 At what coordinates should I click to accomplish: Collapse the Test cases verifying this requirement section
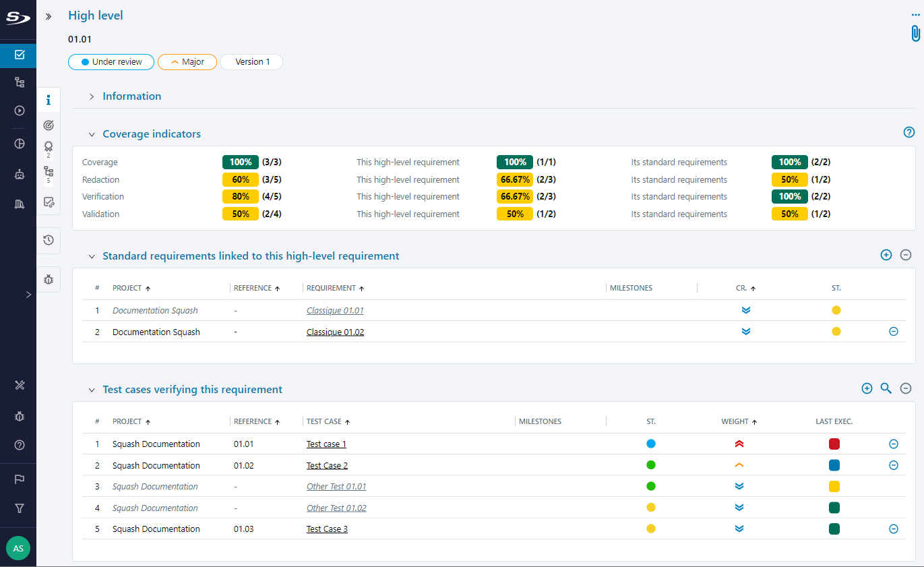92,390
